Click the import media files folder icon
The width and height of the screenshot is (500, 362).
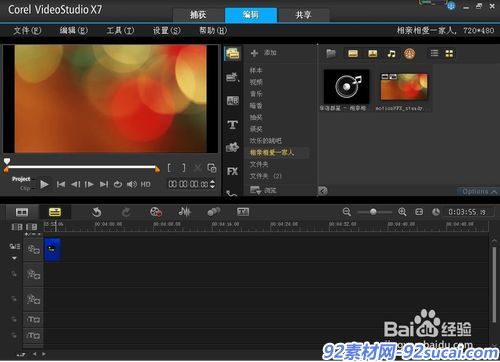tap(331, 53)
